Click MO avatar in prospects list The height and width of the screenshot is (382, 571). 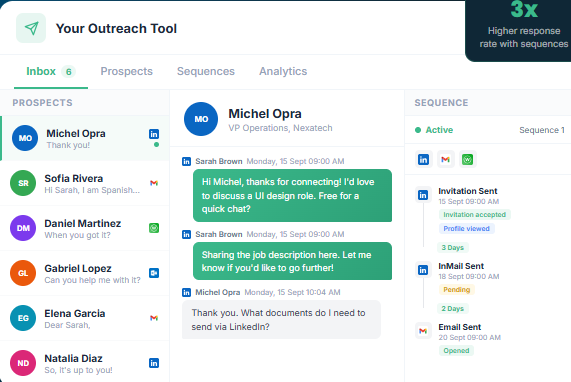(x=25, y=138)
